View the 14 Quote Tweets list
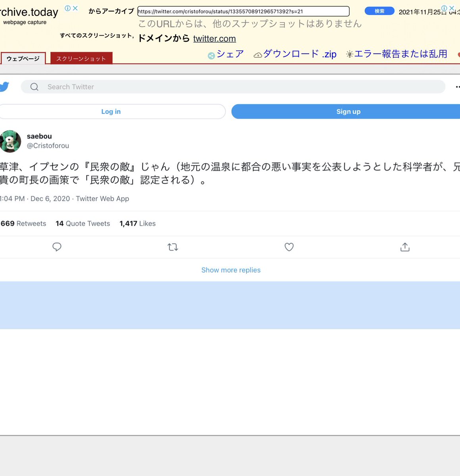 click(83, 224)
